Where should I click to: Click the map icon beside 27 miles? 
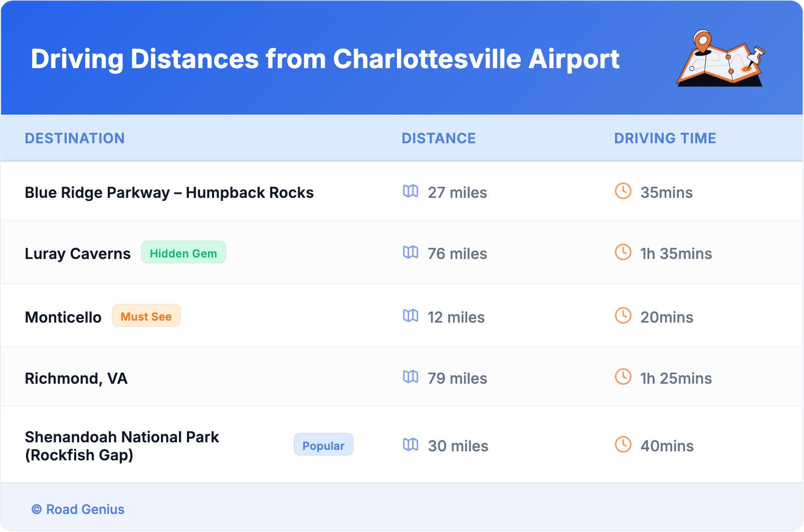[411, 191]
